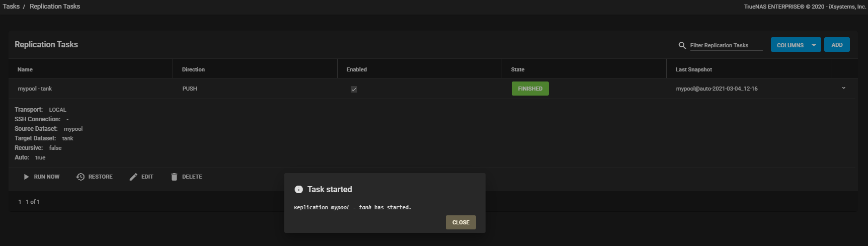Click the search magnifier icon

point(682,45)
